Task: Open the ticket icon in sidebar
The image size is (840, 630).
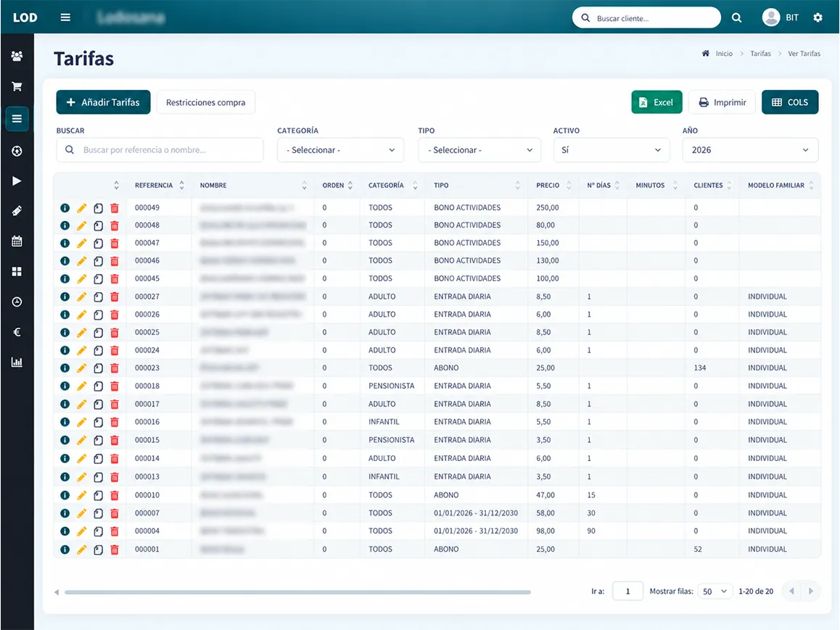Action: click(17, 211)
